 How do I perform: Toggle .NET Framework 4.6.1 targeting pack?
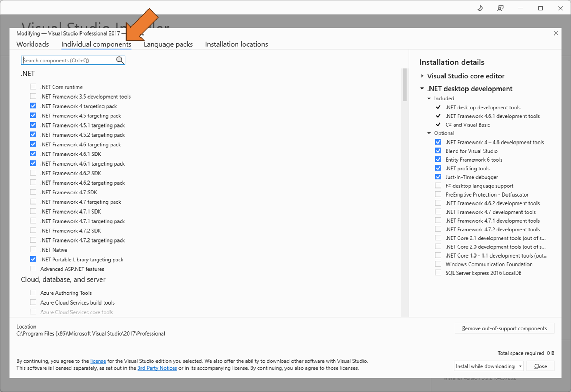[33, 163]
